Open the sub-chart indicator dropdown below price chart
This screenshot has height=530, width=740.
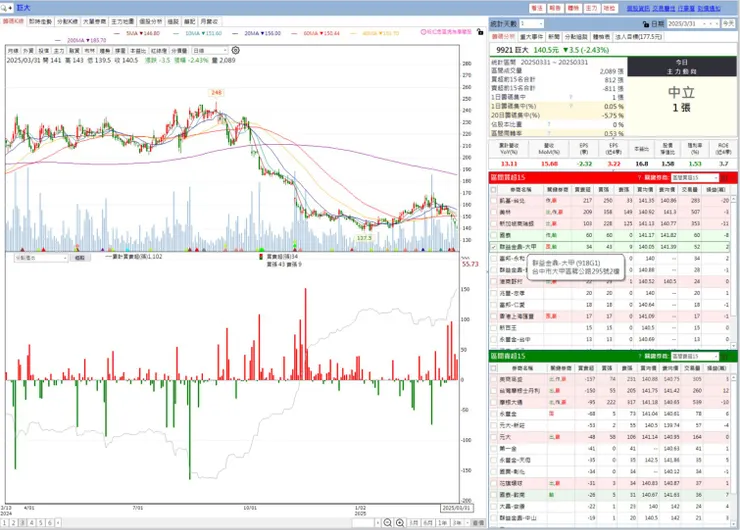click(x=41, y=258)
